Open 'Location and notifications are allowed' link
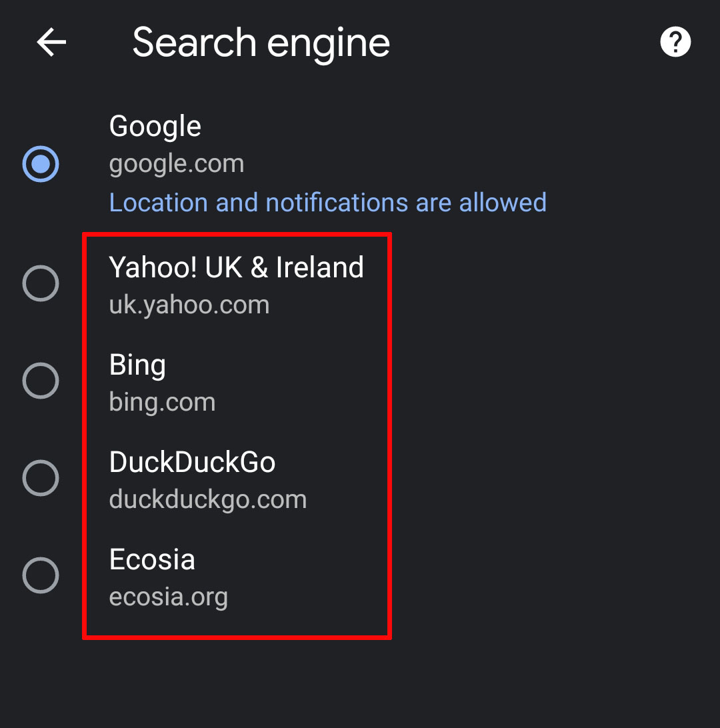The width and height of the screenshot is (720, 728). click(328, 203)
